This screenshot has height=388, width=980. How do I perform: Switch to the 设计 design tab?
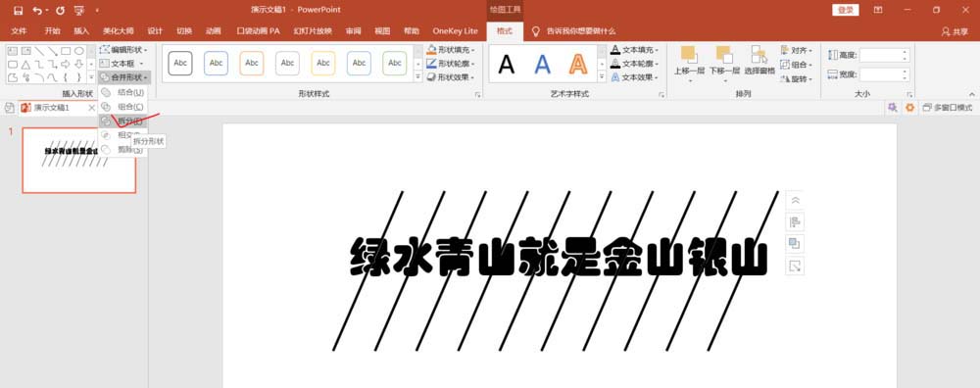[x=155, y=30]
